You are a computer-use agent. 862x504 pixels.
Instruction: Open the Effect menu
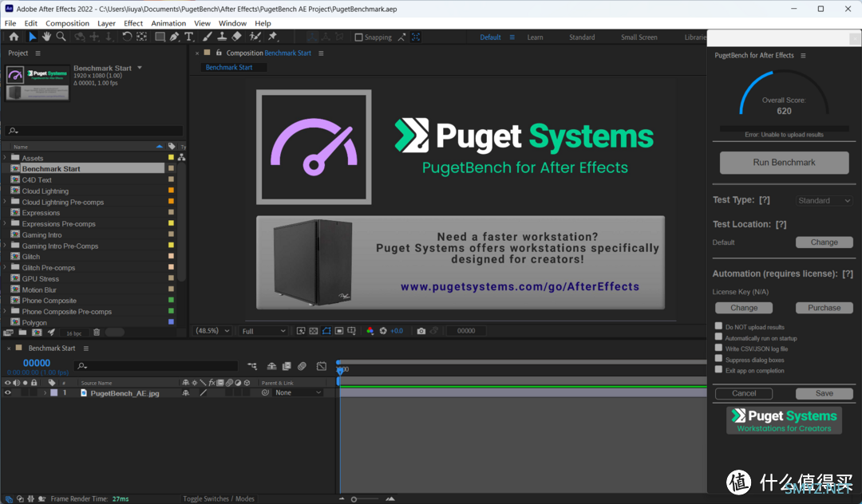click(x=133, y=23)
